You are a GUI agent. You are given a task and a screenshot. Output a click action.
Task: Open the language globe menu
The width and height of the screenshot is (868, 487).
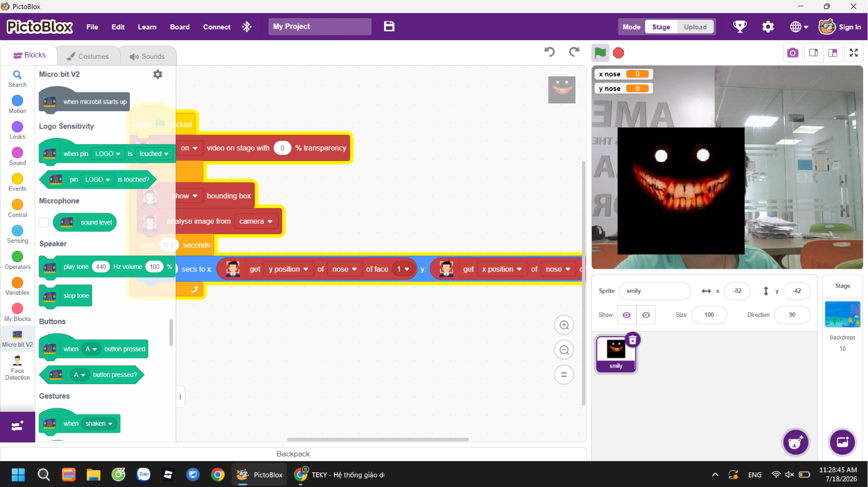798,27
